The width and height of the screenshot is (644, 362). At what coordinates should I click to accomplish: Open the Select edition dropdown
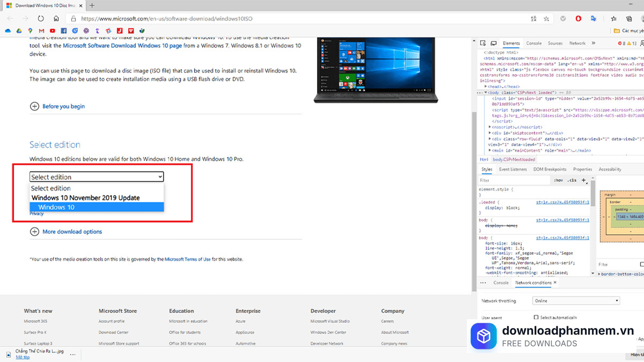pos(96,176)
